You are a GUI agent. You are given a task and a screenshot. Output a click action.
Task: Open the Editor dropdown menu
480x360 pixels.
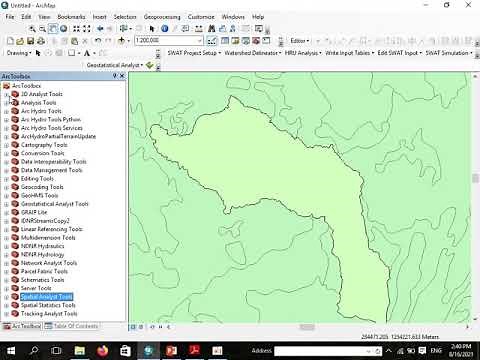[299, 41]
